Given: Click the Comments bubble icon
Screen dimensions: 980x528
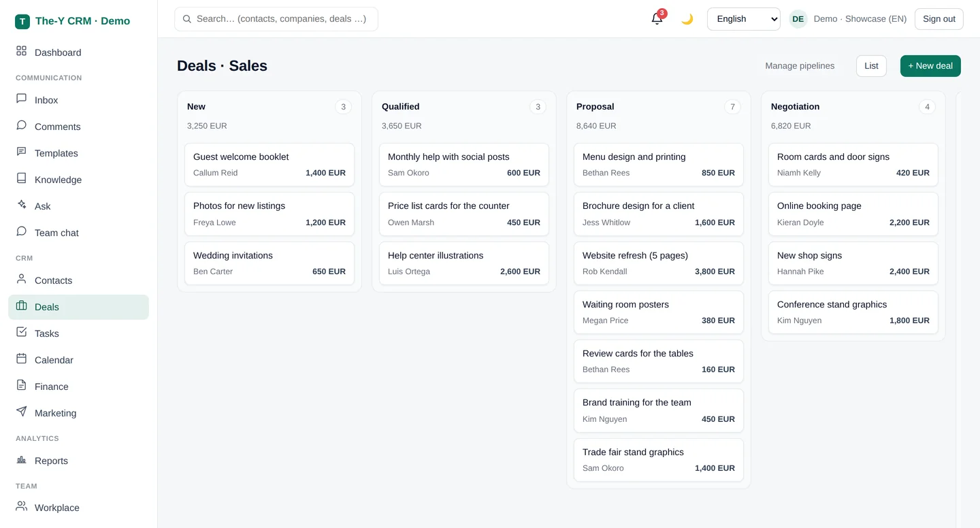Looking at the screenshot, I should [22, 125].
